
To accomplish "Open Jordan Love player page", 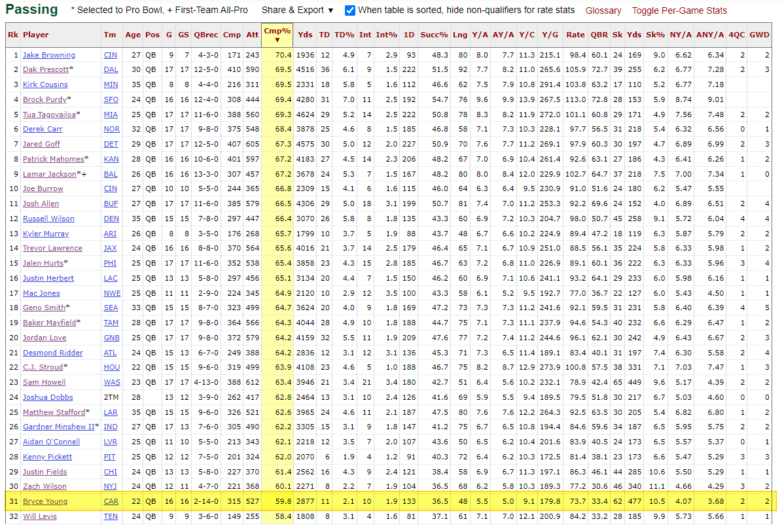I will 45,338.
